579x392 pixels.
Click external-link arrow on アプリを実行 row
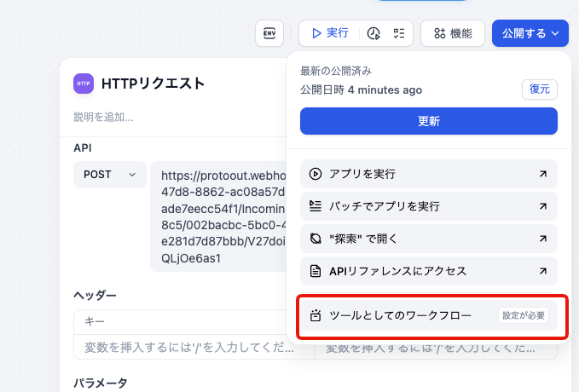(x=543, y=174)
